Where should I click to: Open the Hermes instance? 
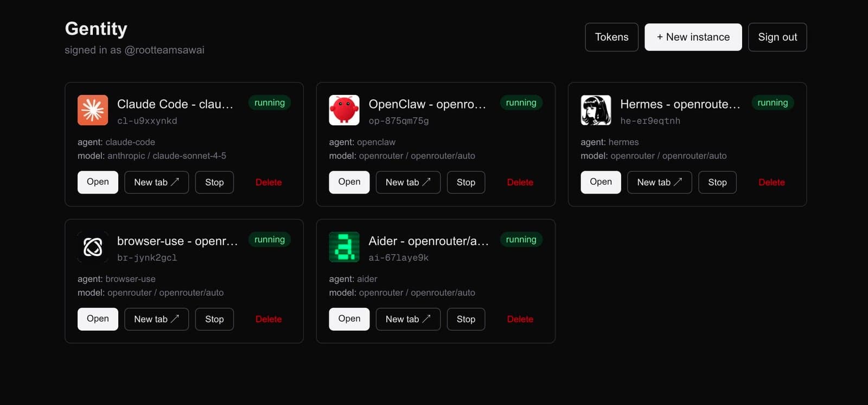click(x=601, y=182)
